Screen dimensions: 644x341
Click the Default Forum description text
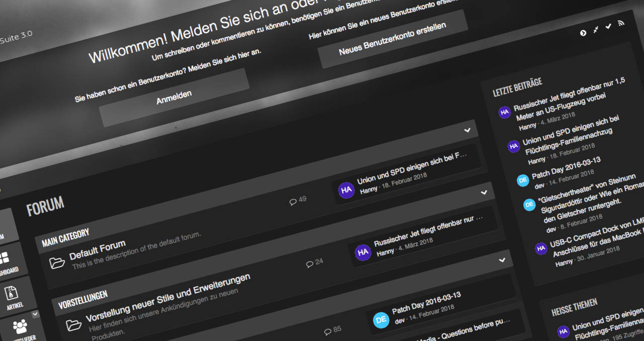point(136,250)
